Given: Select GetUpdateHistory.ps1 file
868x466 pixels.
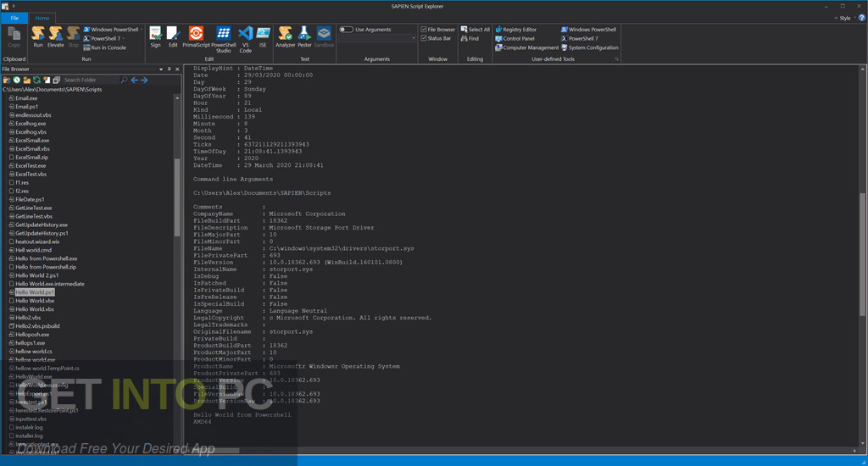Looking at the screenshot, I should (x=42, y=233).
